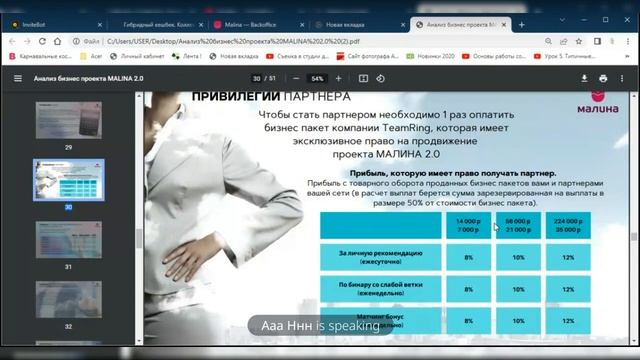Open the Новая вкладка bookmark
The height and width of the screenshot is (360, 640).
tap(234, 56)
